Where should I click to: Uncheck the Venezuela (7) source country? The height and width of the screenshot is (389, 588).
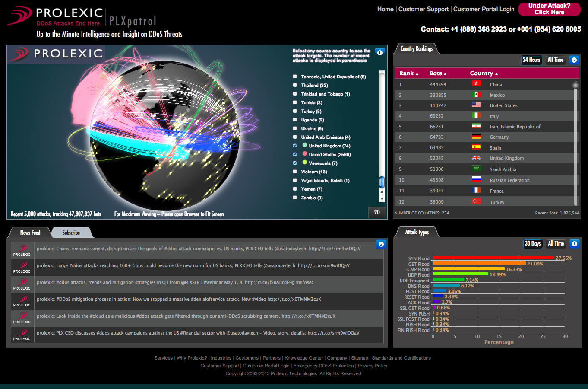295,163
